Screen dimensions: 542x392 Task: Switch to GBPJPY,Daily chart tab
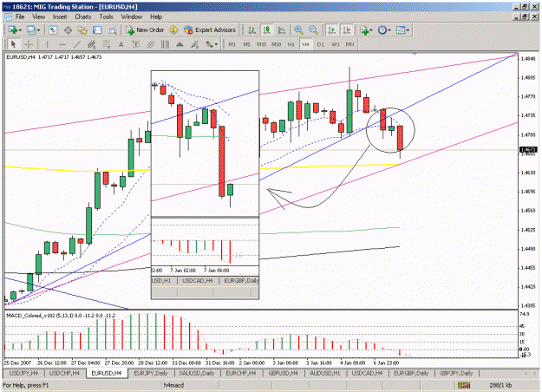(456, 373)
